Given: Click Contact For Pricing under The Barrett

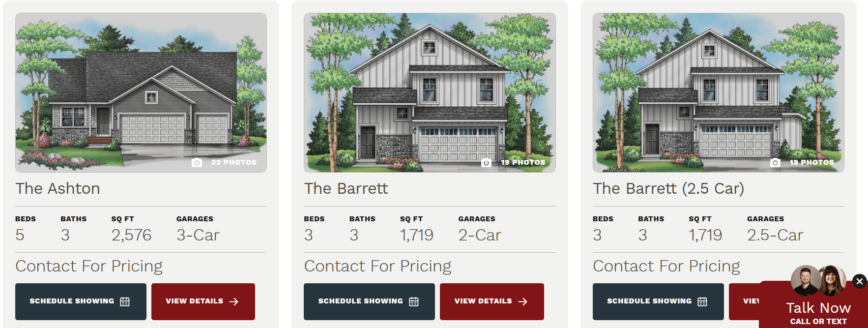Looking at the screenshot, I should 377,266.
